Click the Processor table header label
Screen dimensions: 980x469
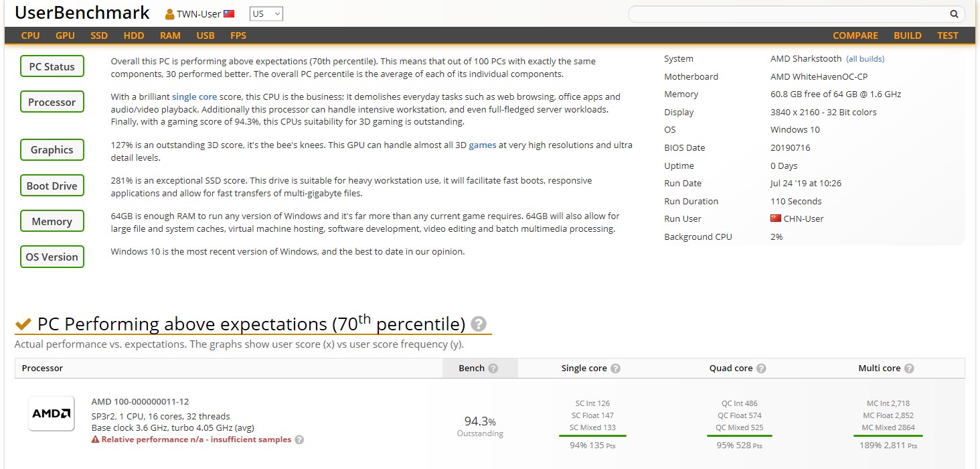tap(42, 368)
